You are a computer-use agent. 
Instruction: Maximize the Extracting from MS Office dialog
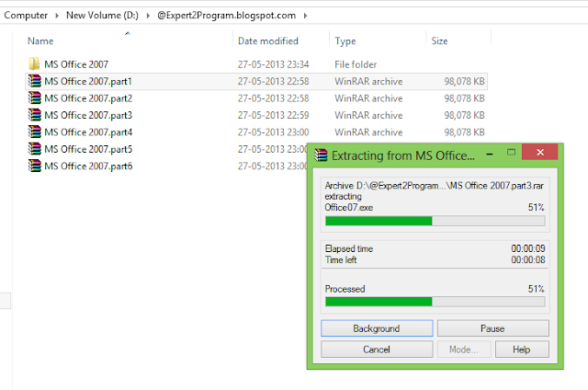[511, 153]
